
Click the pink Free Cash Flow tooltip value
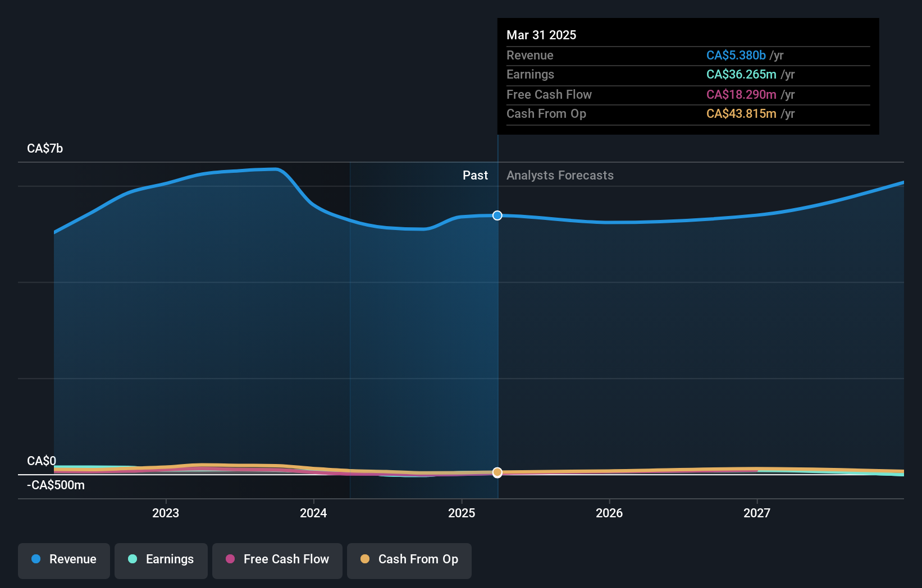(x=741, y=94)
